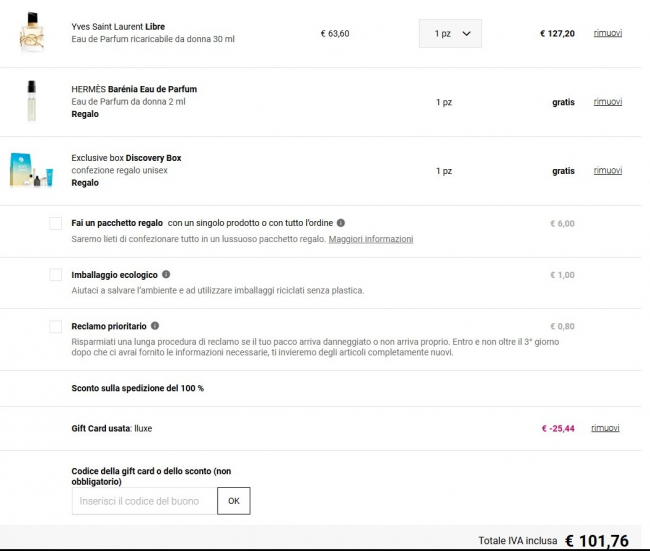The image size is (650, 551).
Task: Click gratis price of Discovery Box
Action: 563,171
